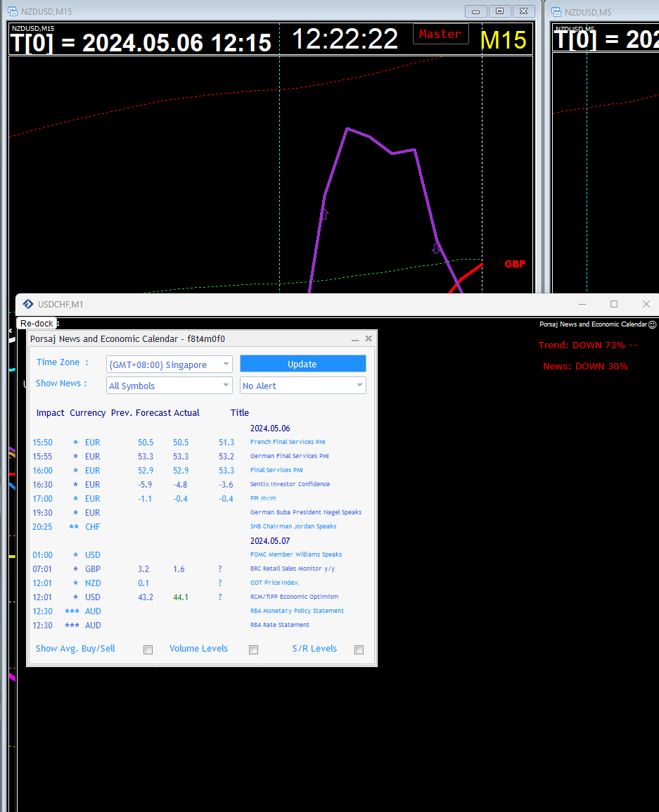Open the Time Zone Singapore dropdown
The height and width of the screenshot is (812, 659).
[x=169, y=364]
